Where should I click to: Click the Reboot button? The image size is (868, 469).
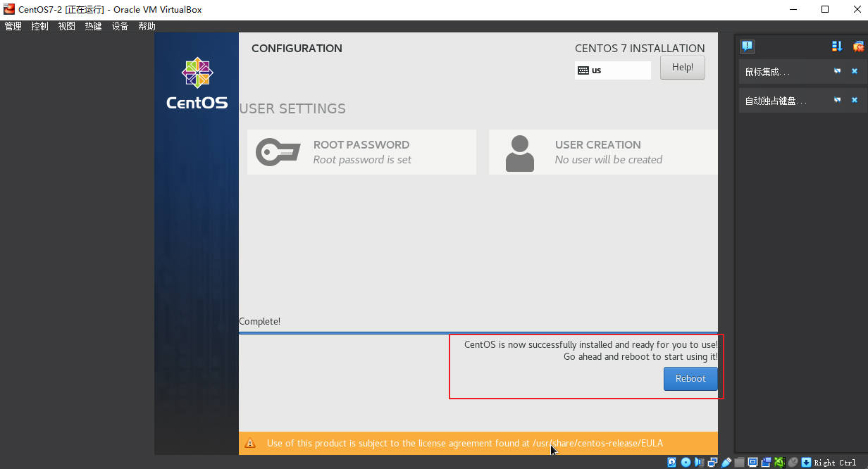click(x=690, y=379)
